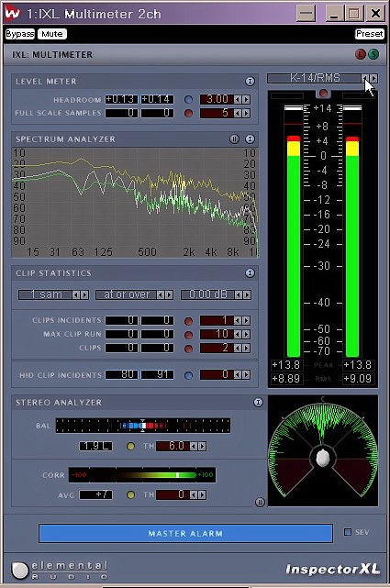Click the left headroom value +0.13
The width and height of the screenshot is (390, 588).
[x=121, y=99]
